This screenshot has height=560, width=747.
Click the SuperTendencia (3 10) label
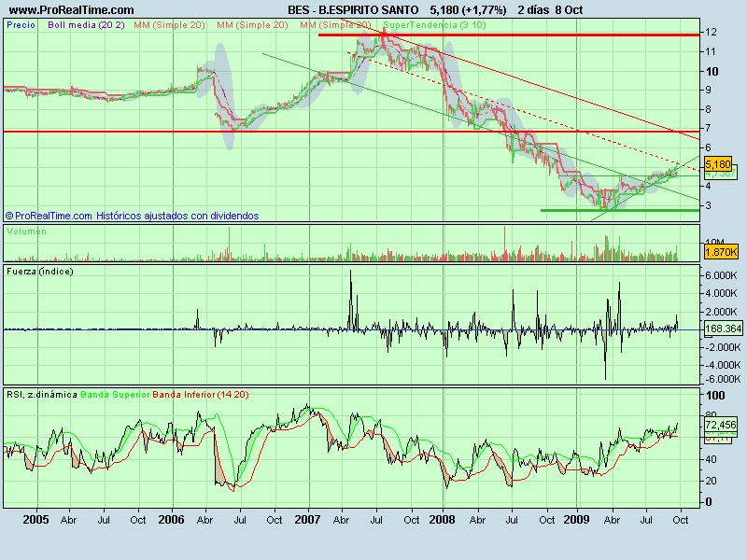(x=434, y=25)
